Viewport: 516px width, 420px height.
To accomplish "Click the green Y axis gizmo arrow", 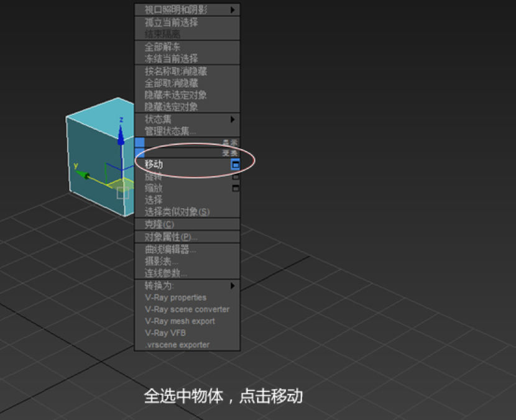I will click(x=86, y=176).
